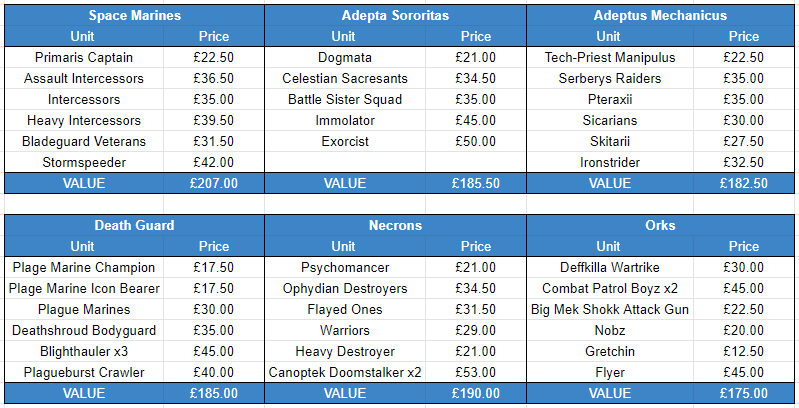Select the Psychomancer unit cell
This screenshot has width=799, height=408.
[x=345, y=268]
